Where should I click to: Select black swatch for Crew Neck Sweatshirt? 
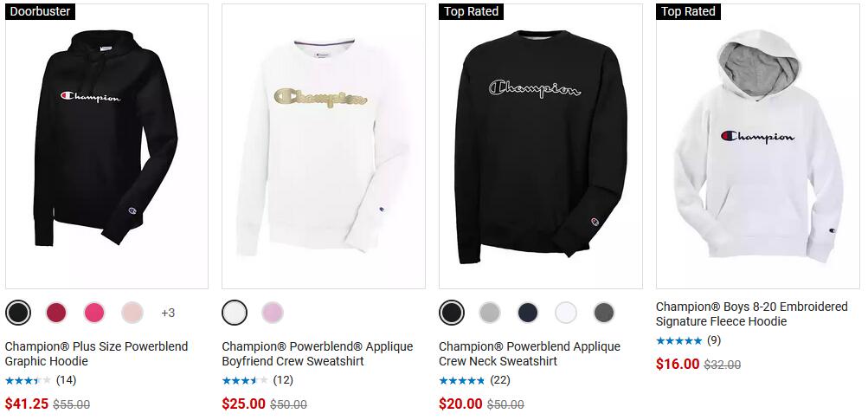coord(452,313)
